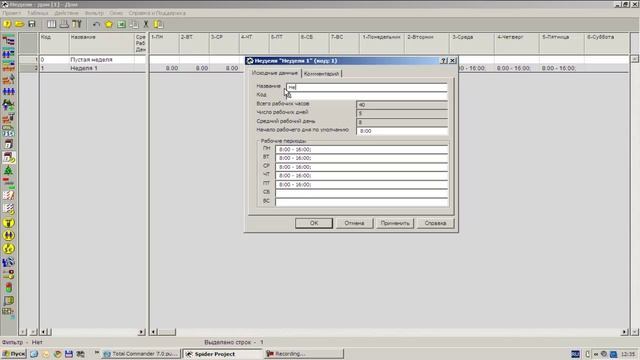The width and height of the screenshot is (640, 360).
Task: Paste with the clipboard toolbar icon
Action: (158, 24)
